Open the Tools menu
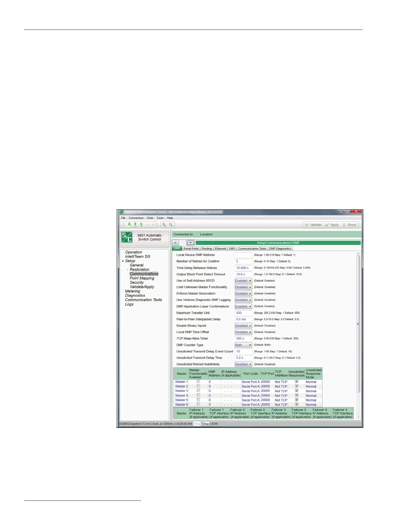411x532 pixels. pos(160,218)
